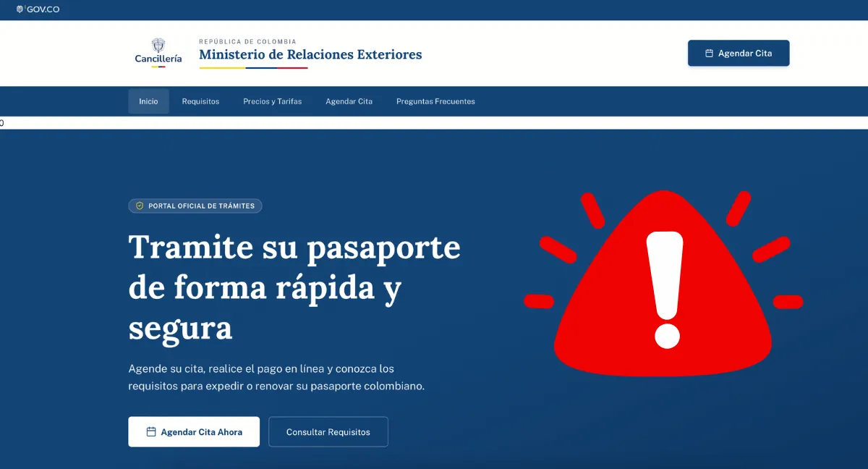Screen dimensions: 868x469
Task: Click the República de Colombia text
Action: 247,41
